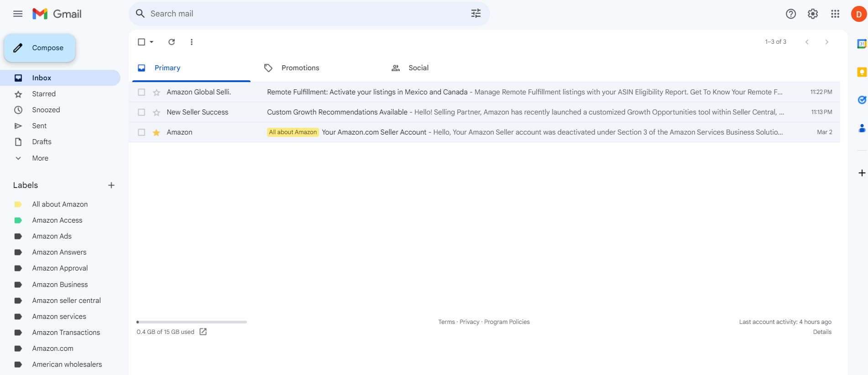Star the Amazon Global Selling email

pos(157,92)
